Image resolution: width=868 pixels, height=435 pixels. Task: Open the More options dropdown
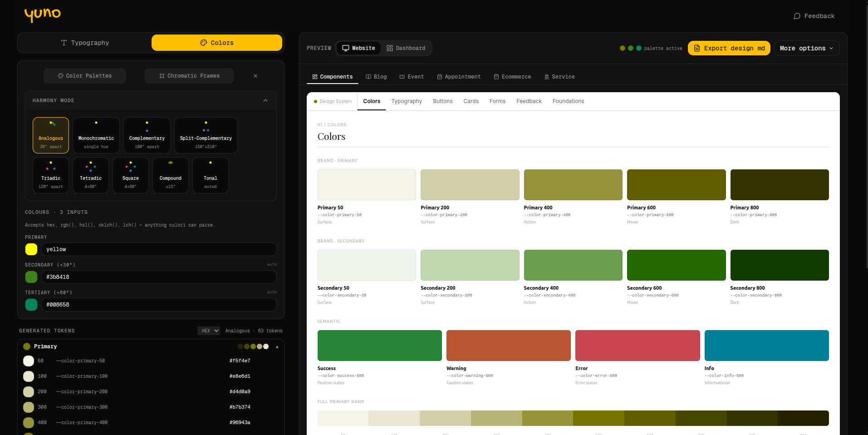tap(807, 48)
